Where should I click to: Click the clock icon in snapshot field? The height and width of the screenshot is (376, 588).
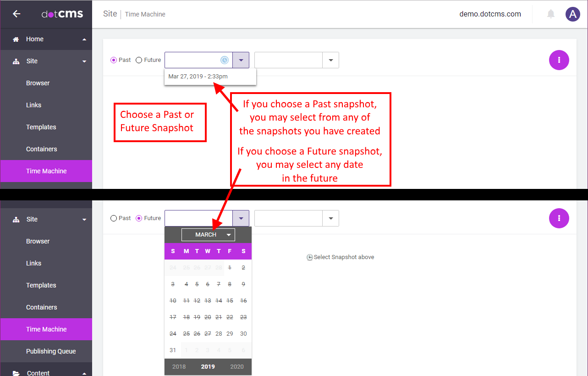point(225,60)
